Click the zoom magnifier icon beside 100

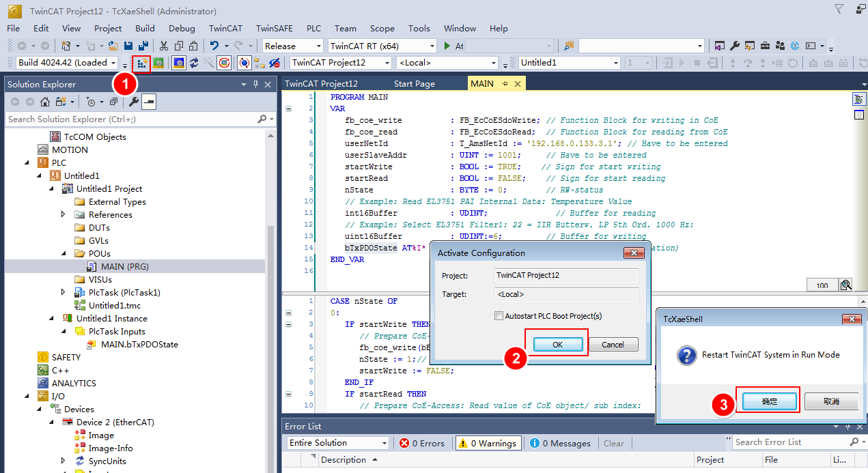tap(846, 285)
